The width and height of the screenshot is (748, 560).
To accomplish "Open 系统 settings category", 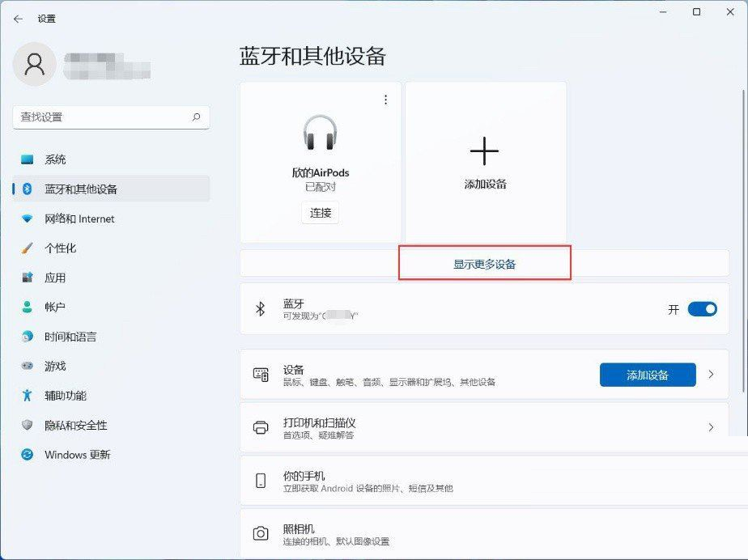I will (x=111, y=159).
